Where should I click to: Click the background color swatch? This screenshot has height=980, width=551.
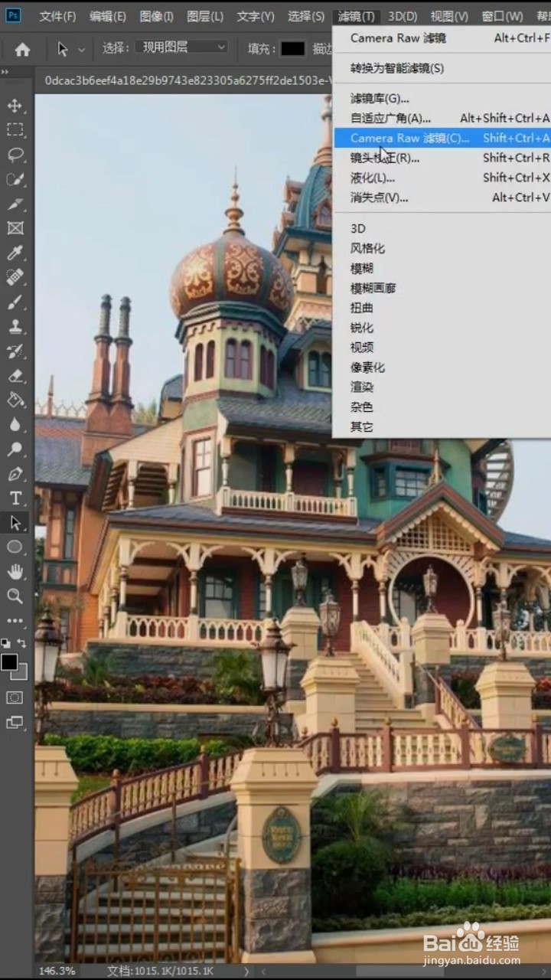click(x=21, y=674)
